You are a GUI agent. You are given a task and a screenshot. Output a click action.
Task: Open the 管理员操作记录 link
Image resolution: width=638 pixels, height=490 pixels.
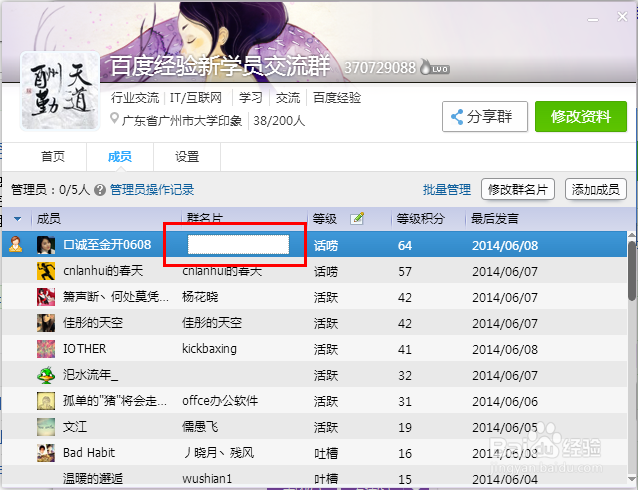tap(152, 190)
